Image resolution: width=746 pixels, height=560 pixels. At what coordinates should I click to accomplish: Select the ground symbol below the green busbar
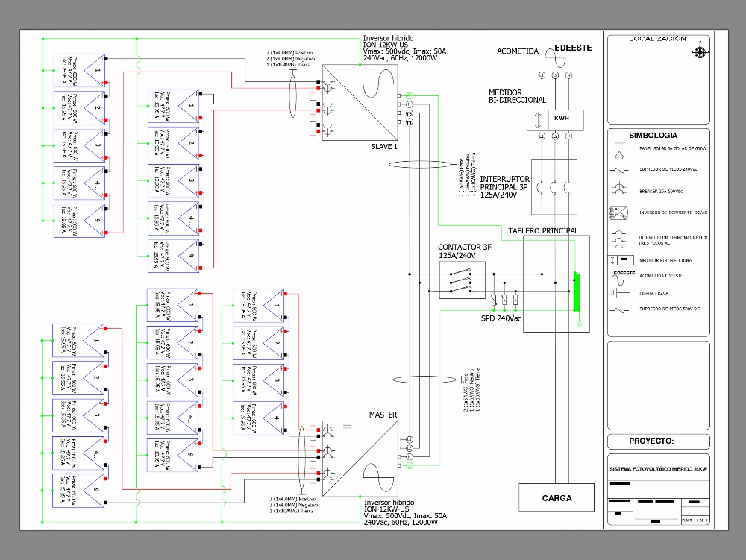[579, 324]
